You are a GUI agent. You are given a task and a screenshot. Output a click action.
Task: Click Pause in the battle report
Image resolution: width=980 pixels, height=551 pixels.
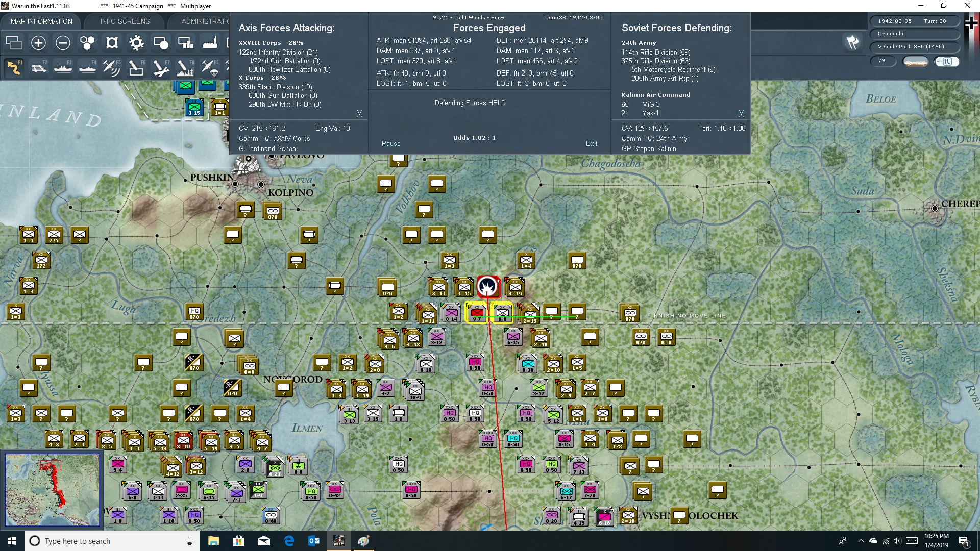[391, 144]
